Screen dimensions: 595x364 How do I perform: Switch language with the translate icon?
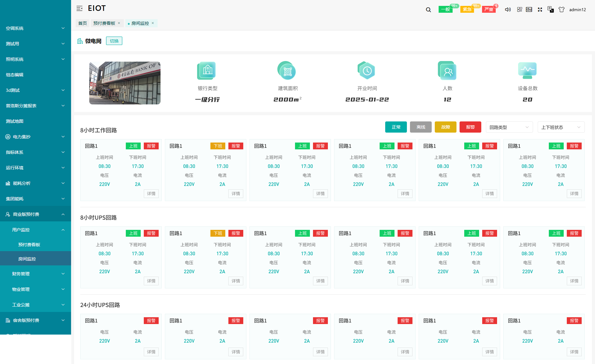tap(550, 10)
